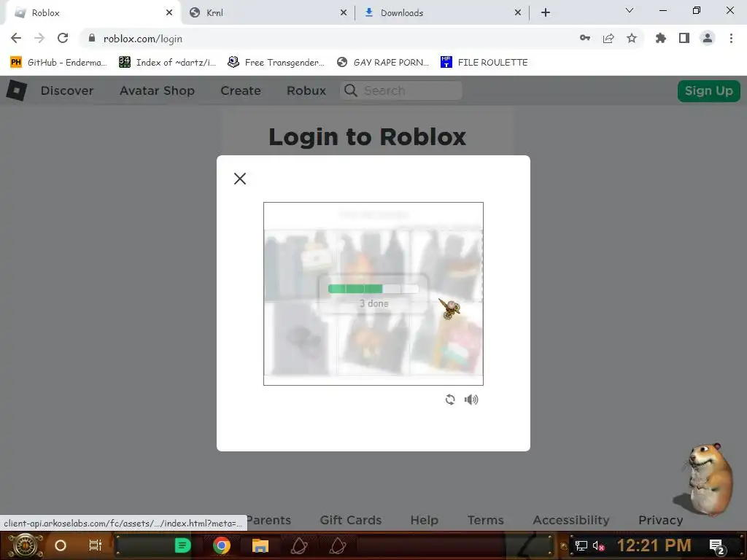Open the Privacy footer link
747x560 pixels.
click(x=661, y=520)
